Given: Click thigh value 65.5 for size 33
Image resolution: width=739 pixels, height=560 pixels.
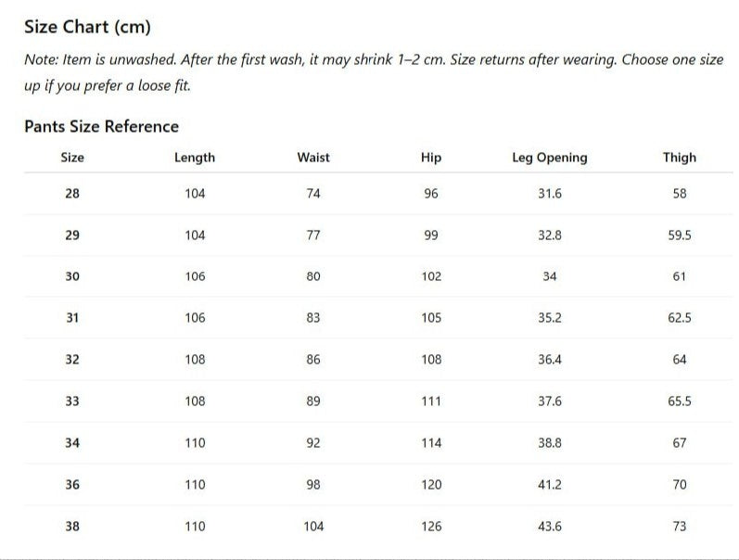Looking at the screenshot, I should click(680, 401).
